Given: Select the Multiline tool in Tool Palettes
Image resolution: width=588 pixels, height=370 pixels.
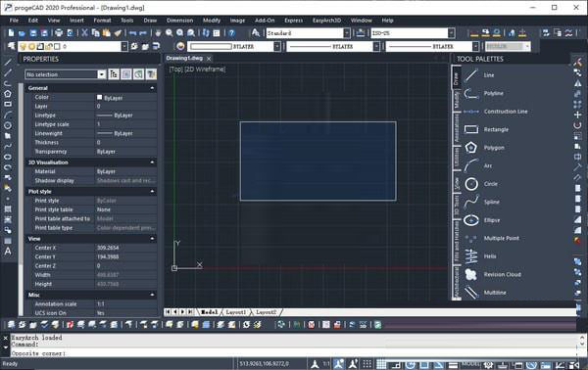Looking at the screenshot, I should click(x=495, y=293).
